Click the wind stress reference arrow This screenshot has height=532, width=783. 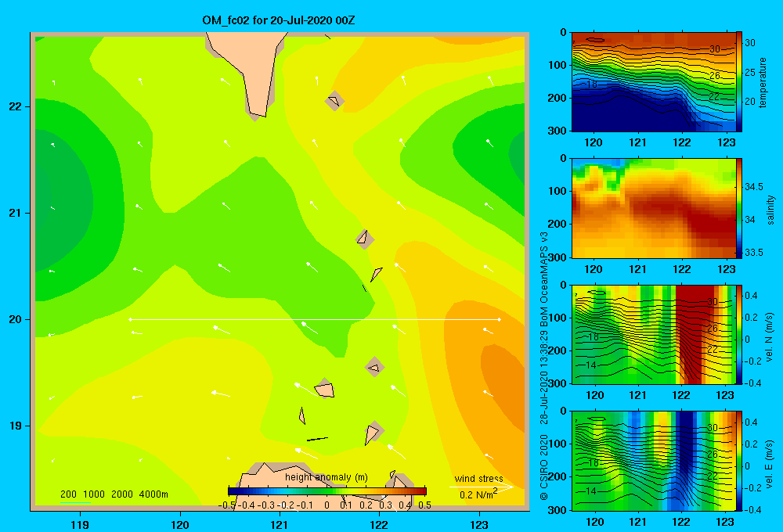tap(481, 487)
